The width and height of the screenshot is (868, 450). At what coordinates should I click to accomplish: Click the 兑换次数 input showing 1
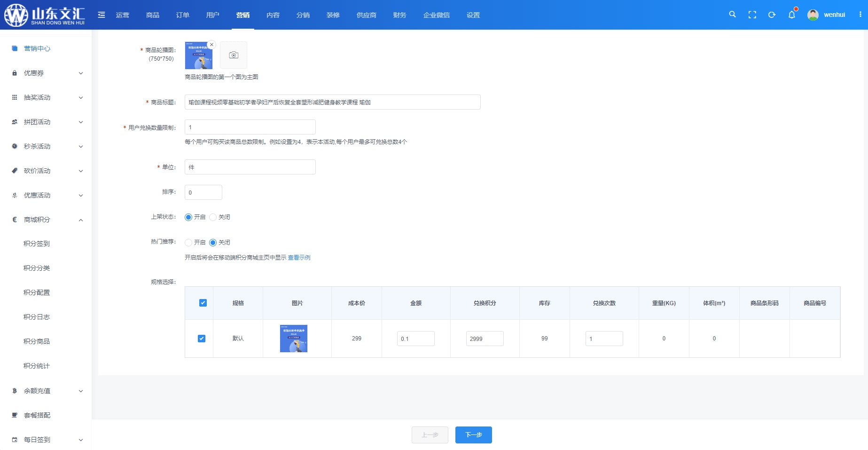pos(604,339)
